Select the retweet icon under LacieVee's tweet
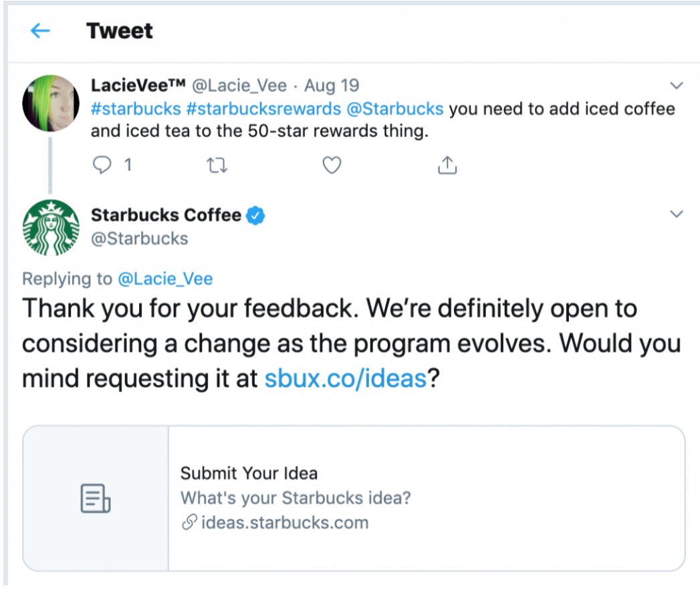 tap(219, 164)
